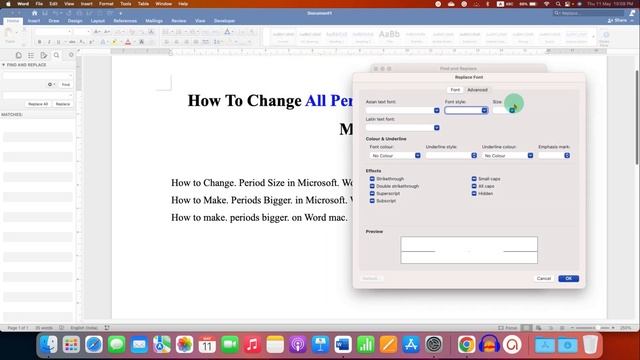Open Safari from the dock
The height and width of the screenshot is (360, 640).
click(x=94, y=344)
